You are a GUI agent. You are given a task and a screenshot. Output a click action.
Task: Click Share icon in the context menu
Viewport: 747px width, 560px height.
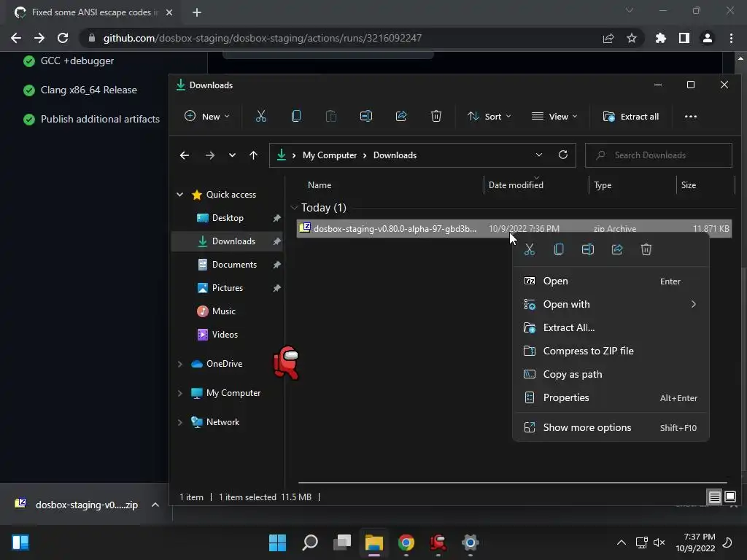pyautogui.click(x=617, y=249)
